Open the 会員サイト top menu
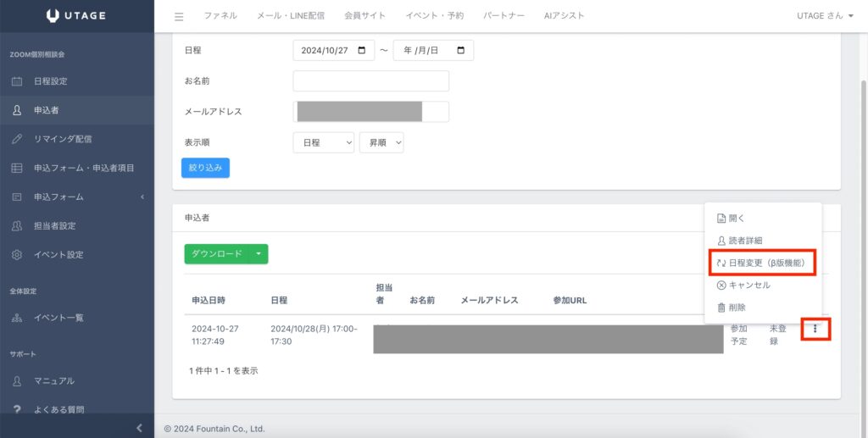 [x=364, y=15]
